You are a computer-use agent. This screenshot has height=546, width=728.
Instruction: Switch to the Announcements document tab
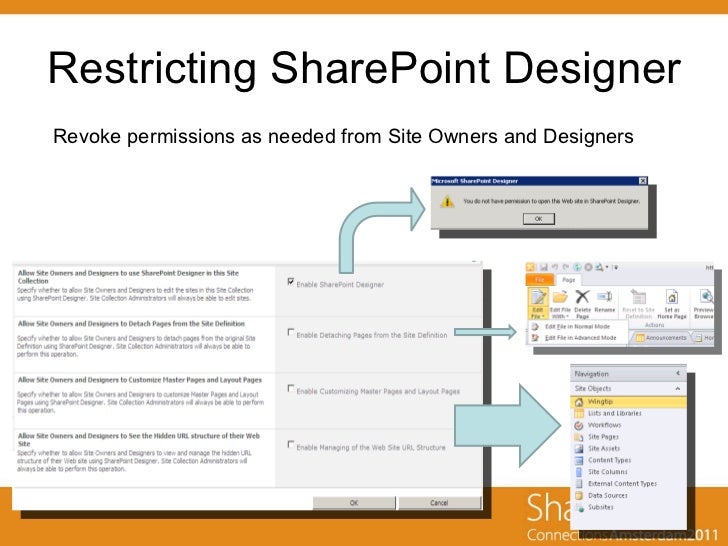coord(661,338)
